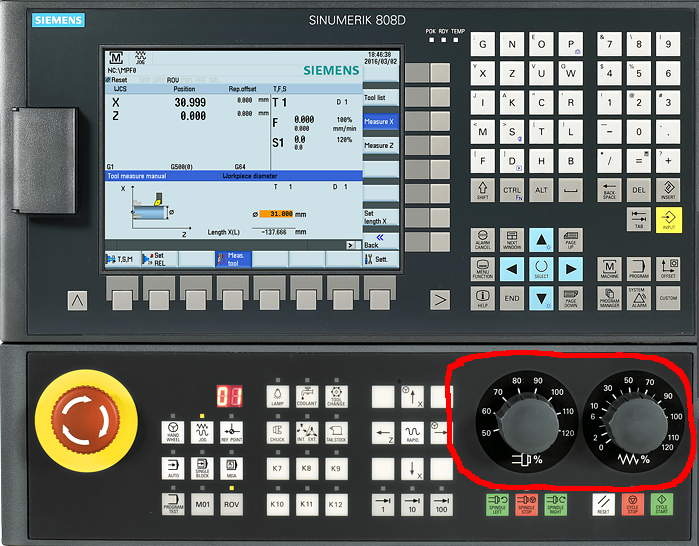Click the on-screen Back softkey
699x546 pixels.
tap(381, 241)
